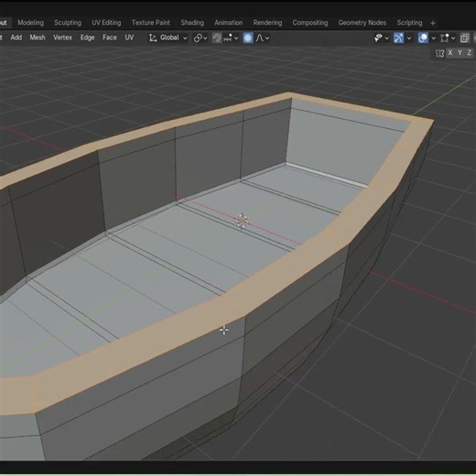The height and width of the screenshot is (476, 476).
Task: Switch to the Modeling workspace tab
Action: [30, 23]
